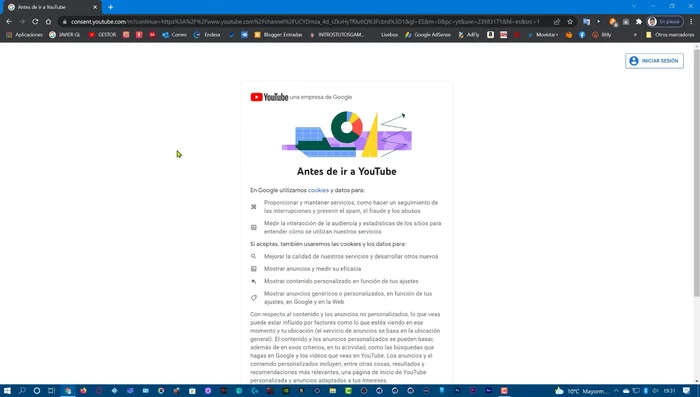The height and width of the screenshot is (397, 700).
Task: Open Cortana circle in taskbar
Action: coord(37,391)
